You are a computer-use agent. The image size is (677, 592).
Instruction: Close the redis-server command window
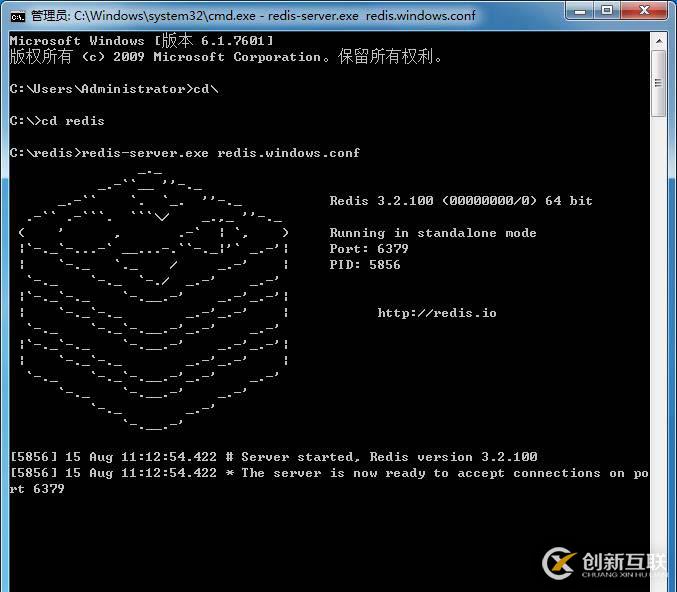644,10
